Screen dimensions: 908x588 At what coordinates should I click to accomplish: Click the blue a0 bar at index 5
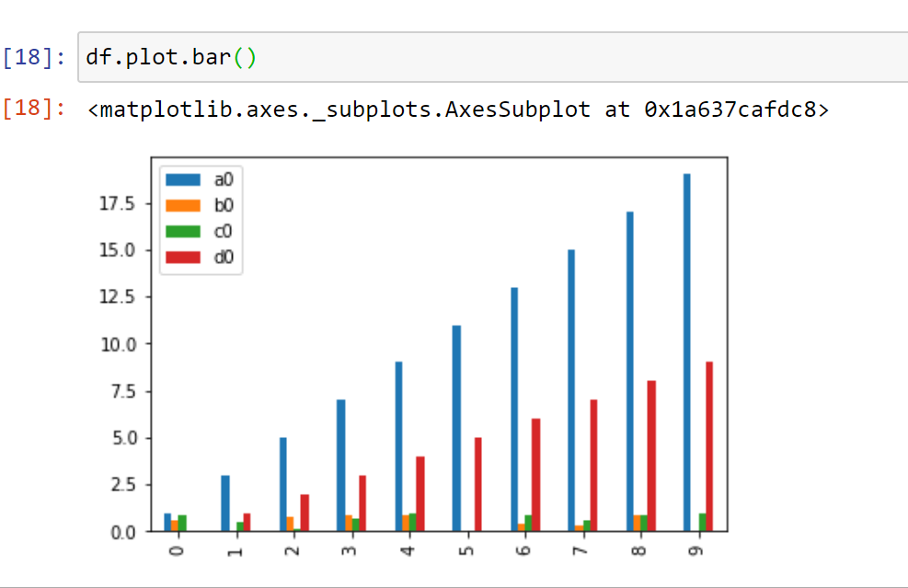(456, 428)
